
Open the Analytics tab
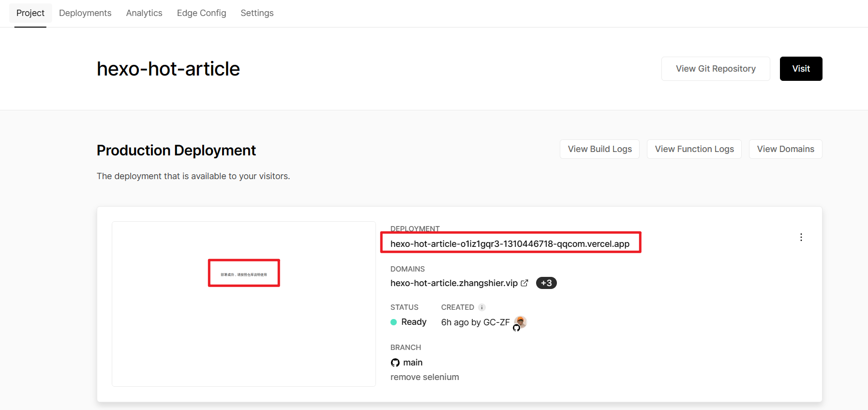coord(144,13)
